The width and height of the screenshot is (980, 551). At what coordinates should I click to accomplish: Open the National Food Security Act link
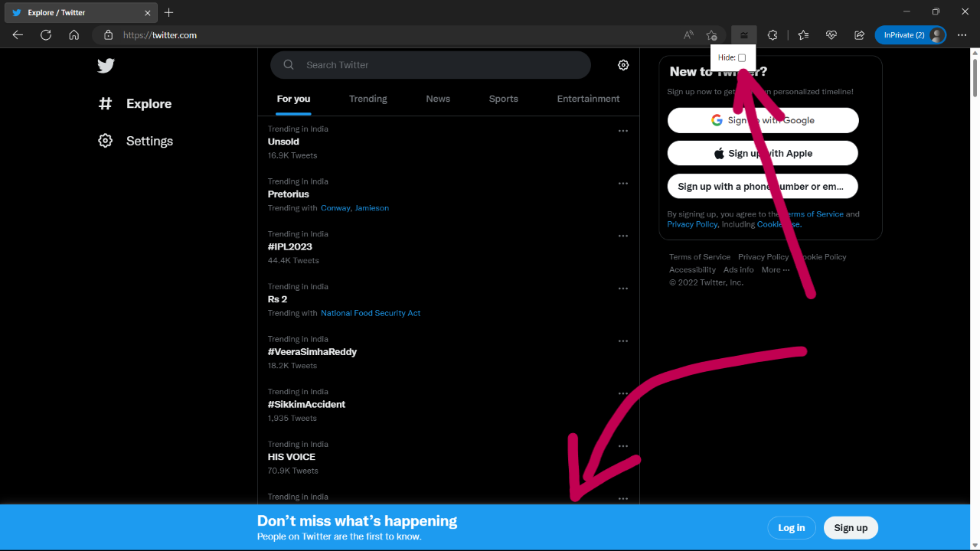(370, 313)
